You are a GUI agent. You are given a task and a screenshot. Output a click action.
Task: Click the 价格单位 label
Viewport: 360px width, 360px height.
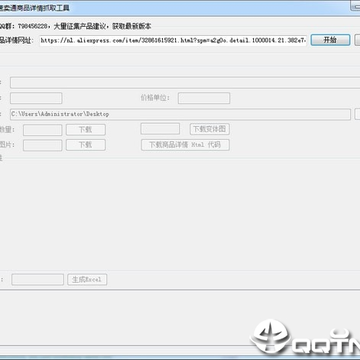(155, 98)
